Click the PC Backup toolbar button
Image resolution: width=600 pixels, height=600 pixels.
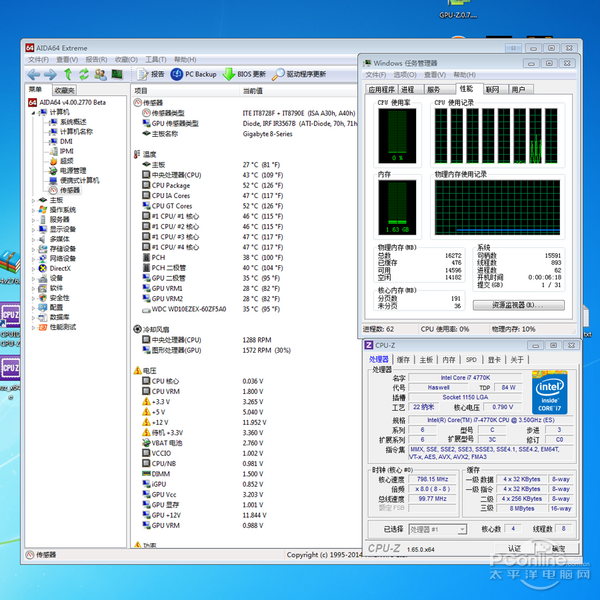pyautogui.click(x=194, y=74)
